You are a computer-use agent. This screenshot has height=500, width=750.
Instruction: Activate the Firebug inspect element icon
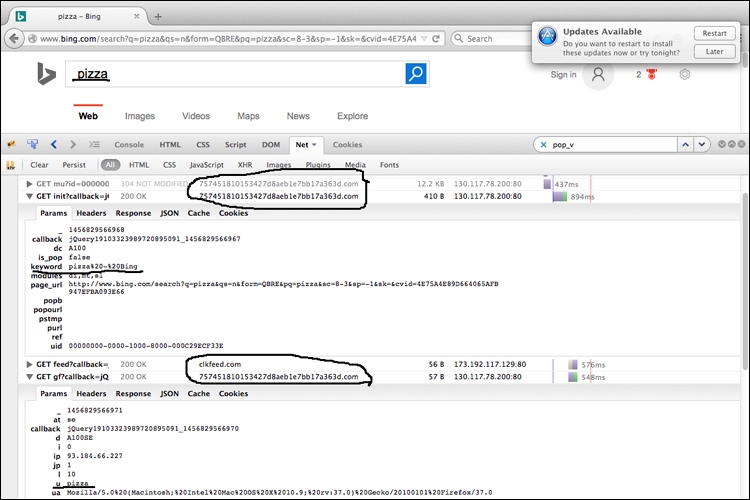[33, 144]
